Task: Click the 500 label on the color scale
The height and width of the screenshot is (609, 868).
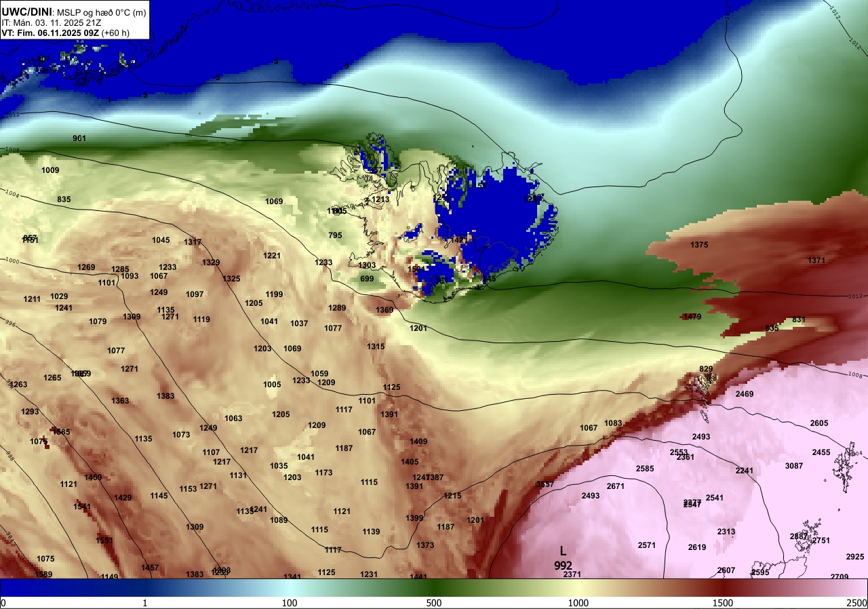Action: [433, 603]
